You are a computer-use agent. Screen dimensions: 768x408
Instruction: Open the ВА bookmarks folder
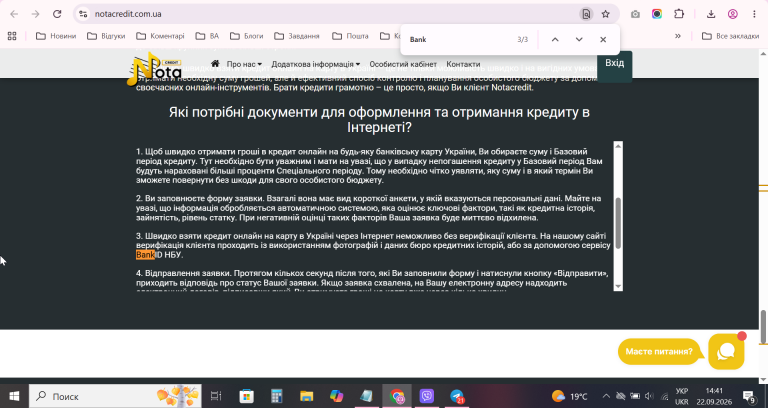pos(207,36)
